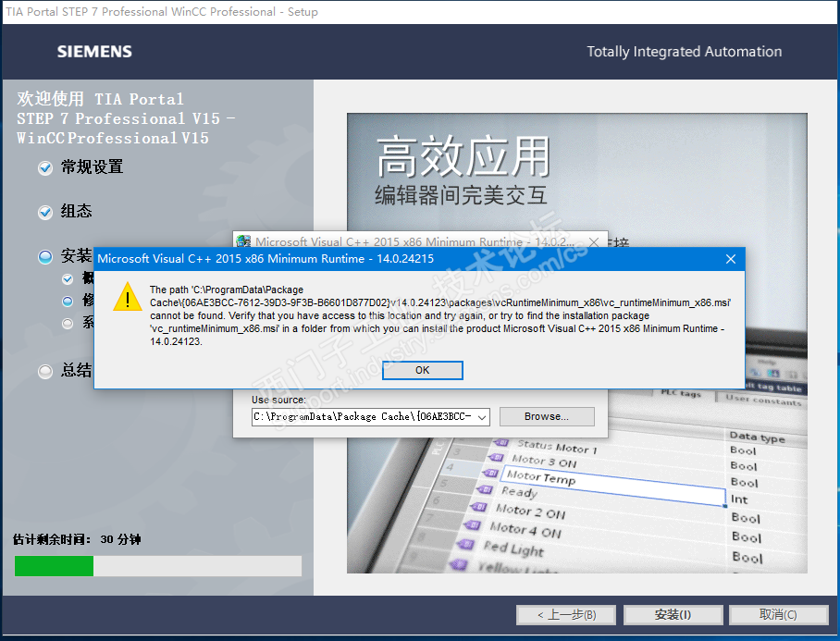Click the 高效应用 banner image heading
Image resolution: width=840 pixels, height=641 pixels.
click(463, 156)
